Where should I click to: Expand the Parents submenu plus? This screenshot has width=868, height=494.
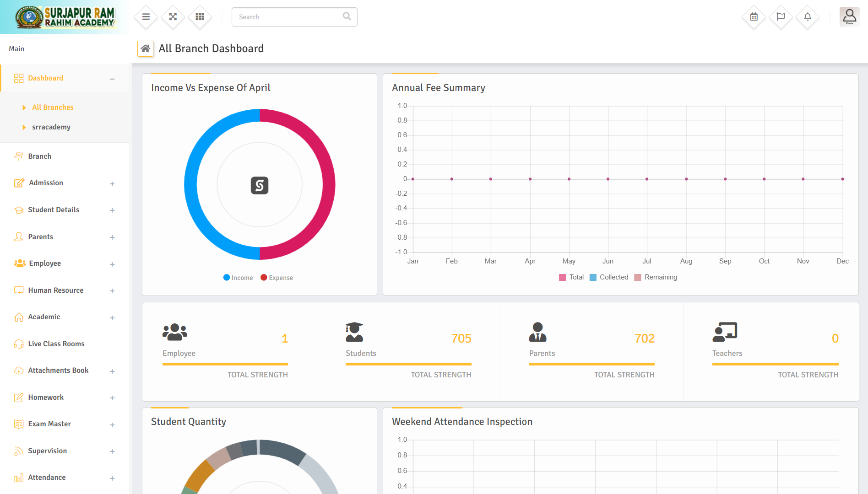[x=112, y=237]
